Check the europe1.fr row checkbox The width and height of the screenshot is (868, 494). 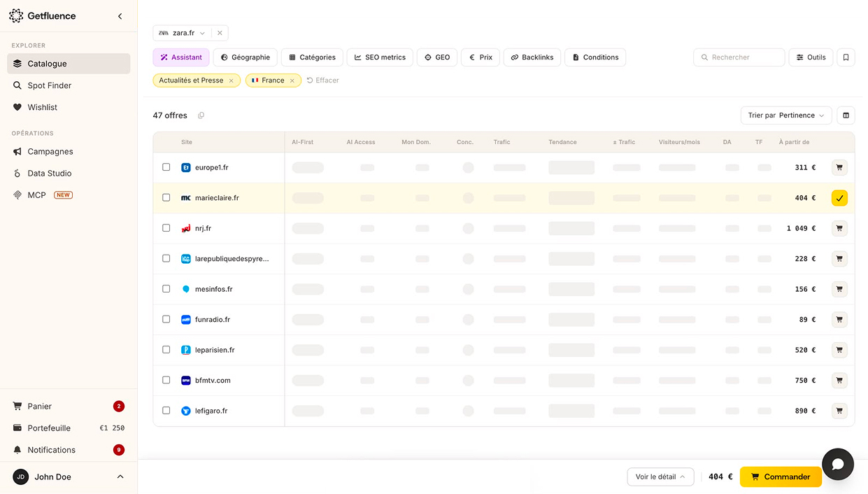[x=166, y=167]
